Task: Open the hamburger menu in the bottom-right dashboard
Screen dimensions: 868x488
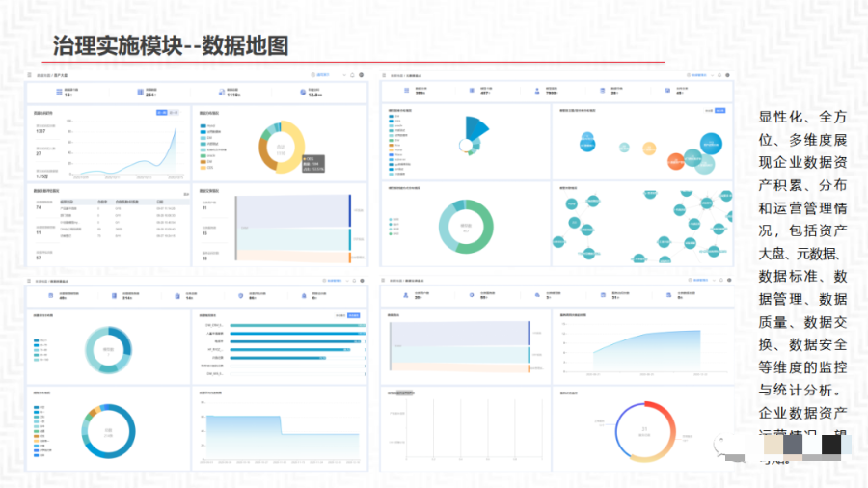Action: click(383, 280)
